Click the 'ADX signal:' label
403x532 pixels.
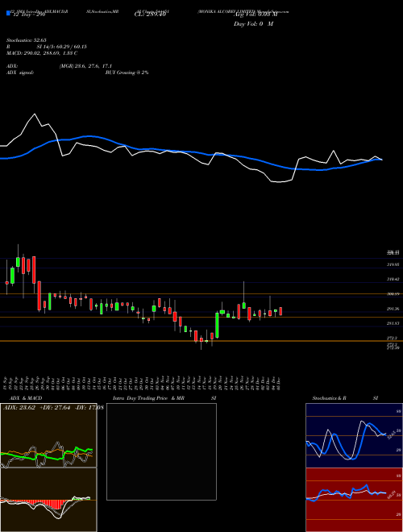tap(20, 73)
